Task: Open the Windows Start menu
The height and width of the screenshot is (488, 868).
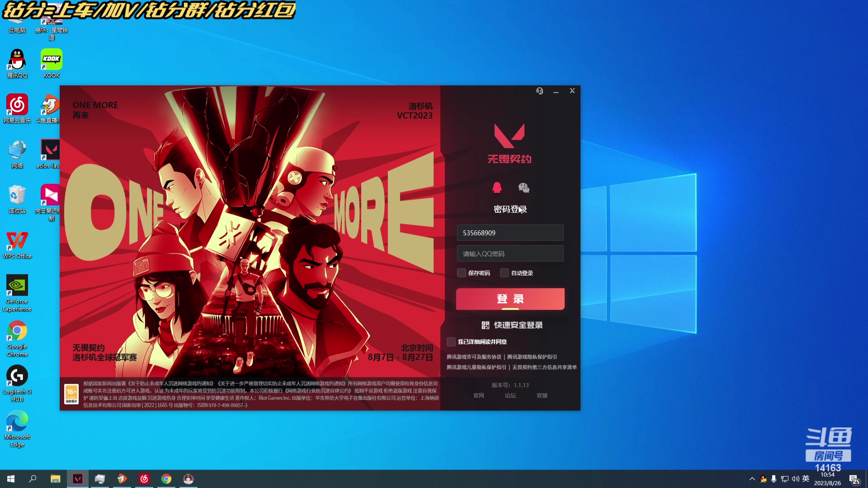Action: click(x=11, y=479)
